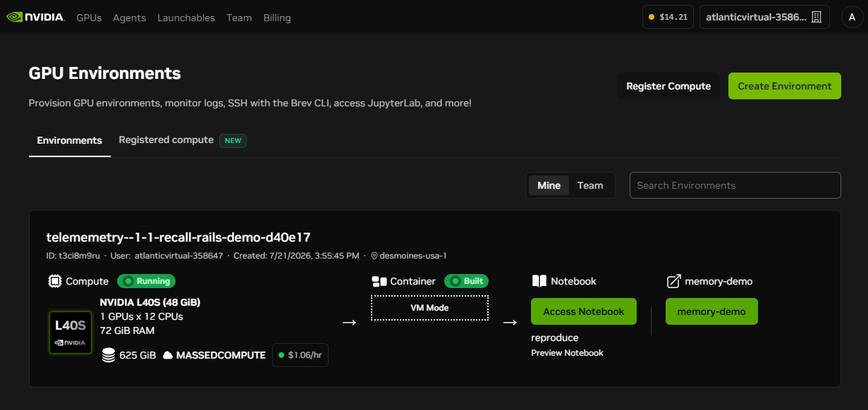868x410 pixels.
Task: Click the organization building icon
Action: pos(817,17)
